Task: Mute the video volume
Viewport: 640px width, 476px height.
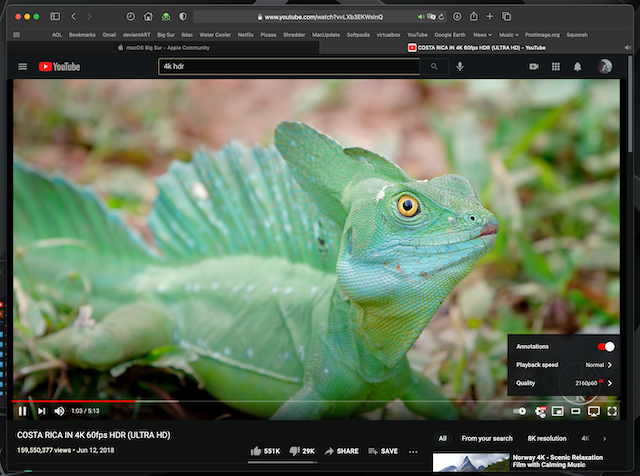Action: (x=59, y=411)
